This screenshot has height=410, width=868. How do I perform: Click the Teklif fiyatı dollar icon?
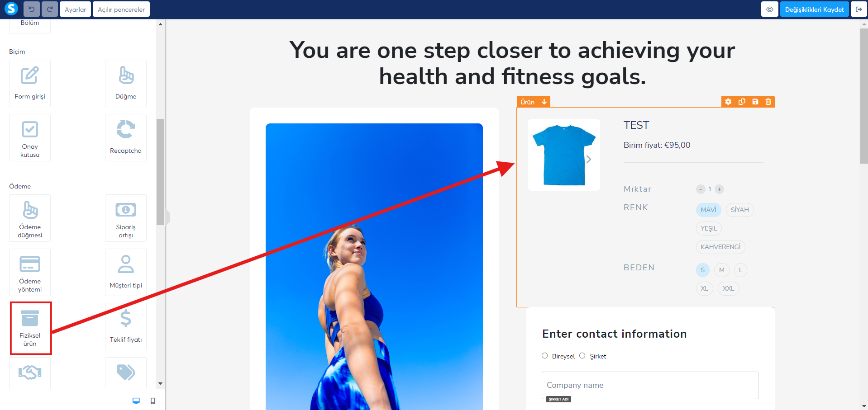(x=126, y=318)
